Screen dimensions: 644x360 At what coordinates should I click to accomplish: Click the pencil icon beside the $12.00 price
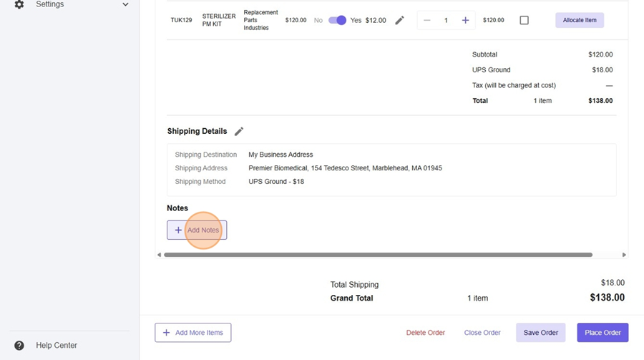pos(399,20)
